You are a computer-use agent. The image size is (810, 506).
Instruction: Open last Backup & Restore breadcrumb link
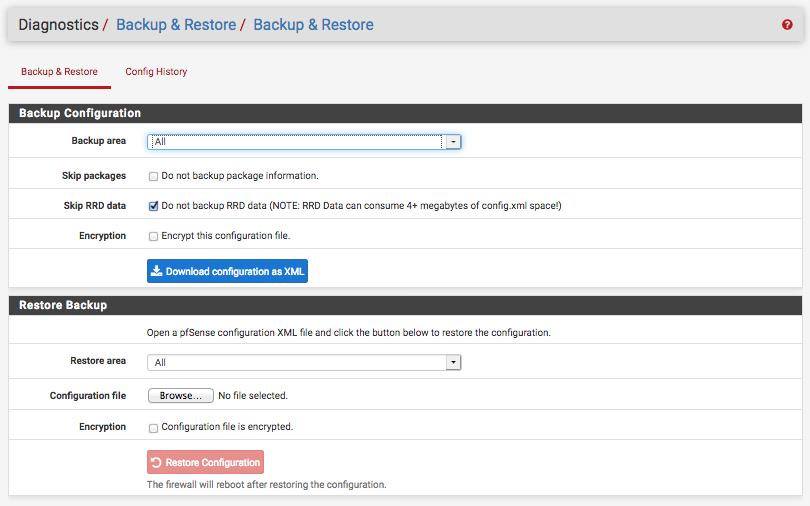coord(313,25)
